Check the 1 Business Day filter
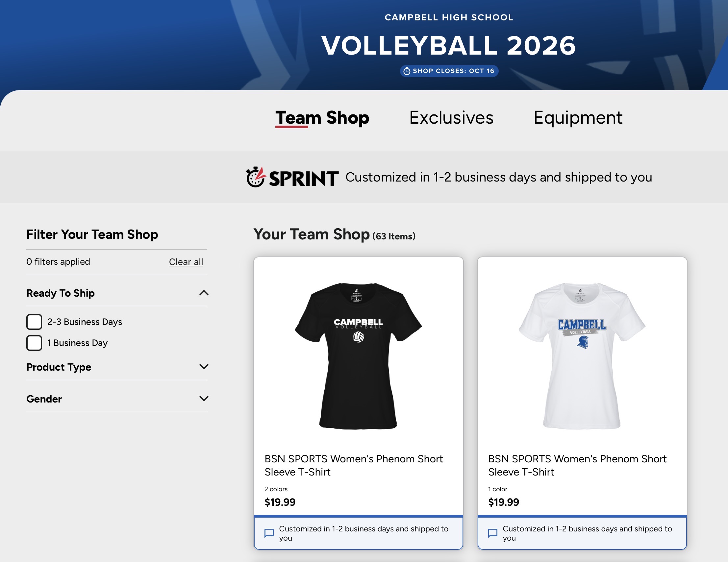This screenshot has height=562, width=728. (x=34, y=343)
